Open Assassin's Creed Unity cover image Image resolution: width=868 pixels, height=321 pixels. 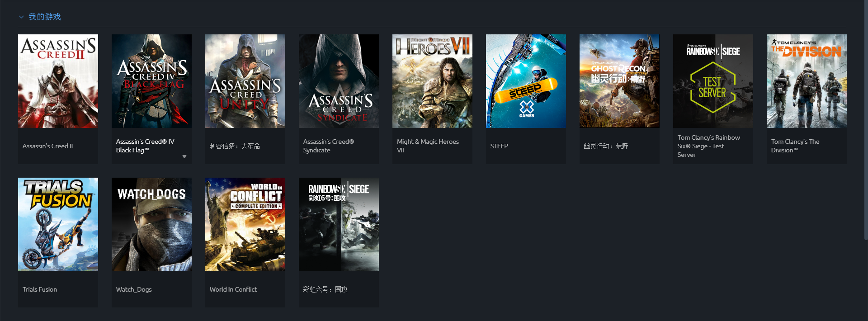click(x=245, y=81)
